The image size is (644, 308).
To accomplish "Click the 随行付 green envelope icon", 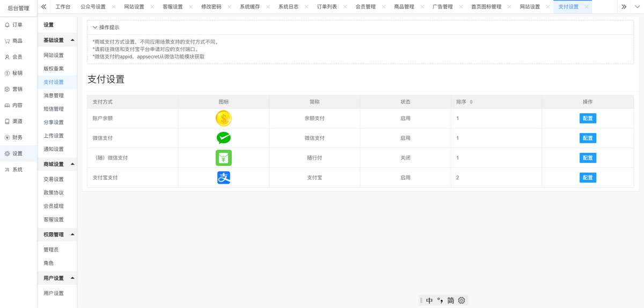I will pos(224,158).
